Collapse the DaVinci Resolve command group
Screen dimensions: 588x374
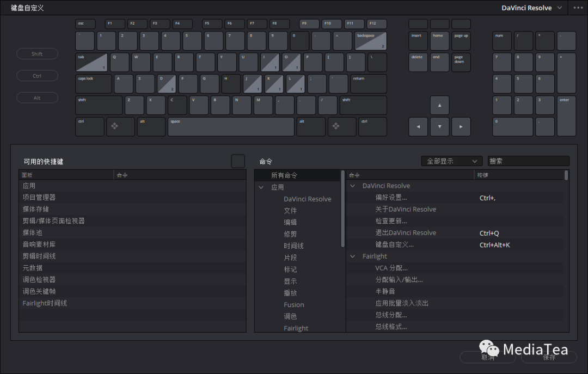coord(352,186)
